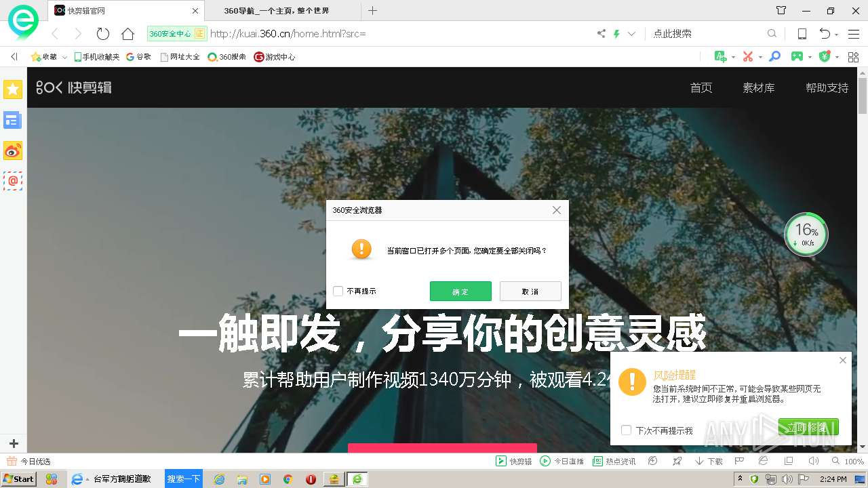The image size is (868, 488).
Task: Click the 360 browser logo icon
Action: 23,22
